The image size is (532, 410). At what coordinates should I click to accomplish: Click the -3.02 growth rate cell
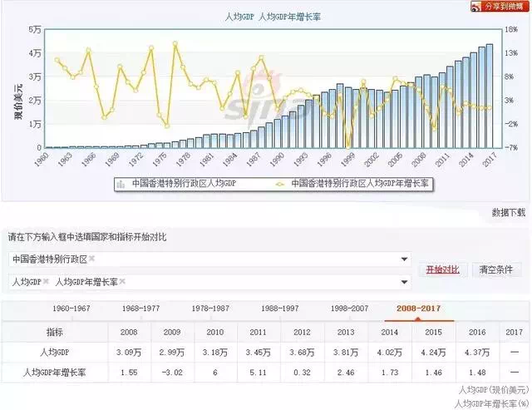[x=172, y=373]
